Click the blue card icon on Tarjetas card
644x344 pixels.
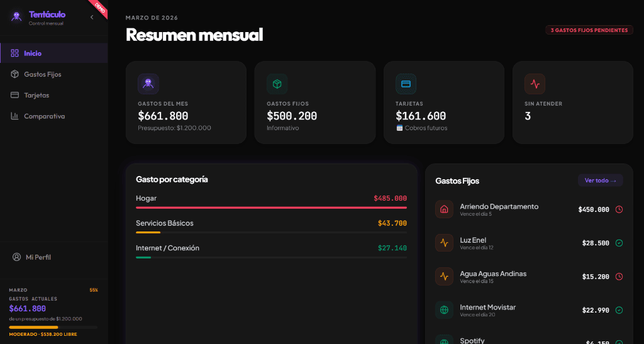click(406, 84)
